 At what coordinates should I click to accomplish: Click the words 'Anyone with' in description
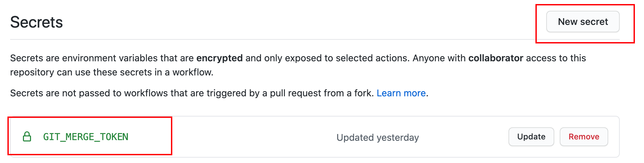point(439,58)
